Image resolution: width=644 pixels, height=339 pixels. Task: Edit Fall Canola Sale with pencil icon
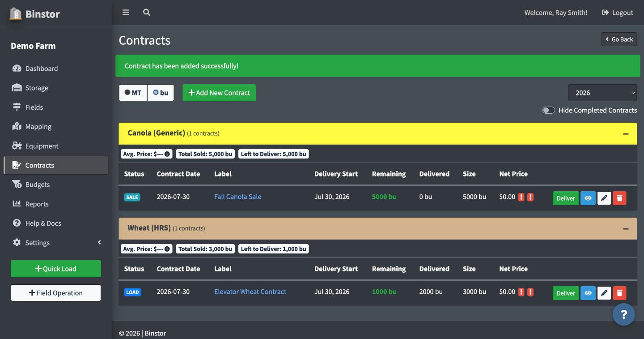pos(604,198)
